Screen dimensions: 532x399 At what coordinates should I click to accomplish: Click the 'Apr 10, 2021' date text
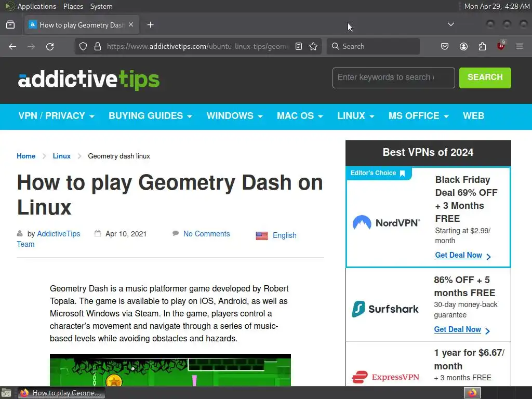coord(126,234)
